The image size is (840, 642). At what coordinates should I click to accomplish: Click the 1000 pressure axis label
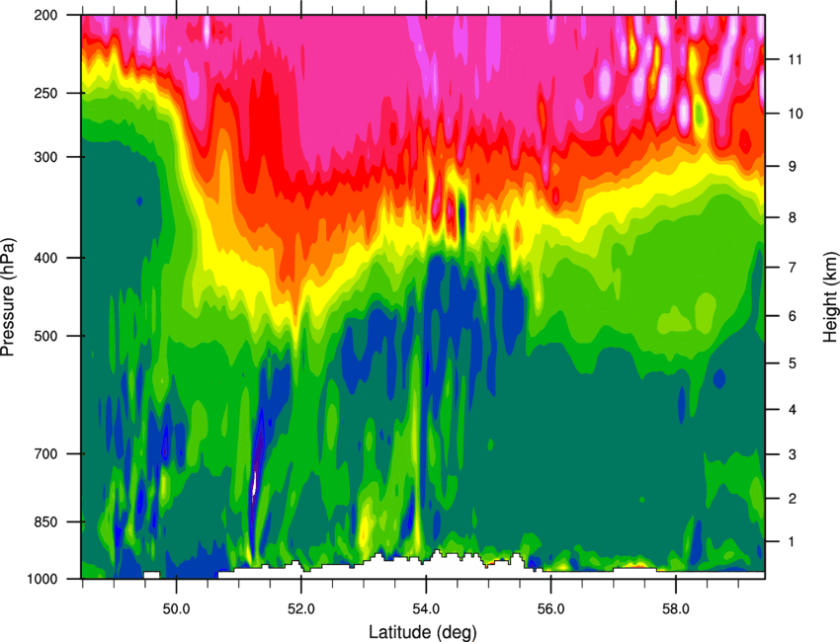42,579
